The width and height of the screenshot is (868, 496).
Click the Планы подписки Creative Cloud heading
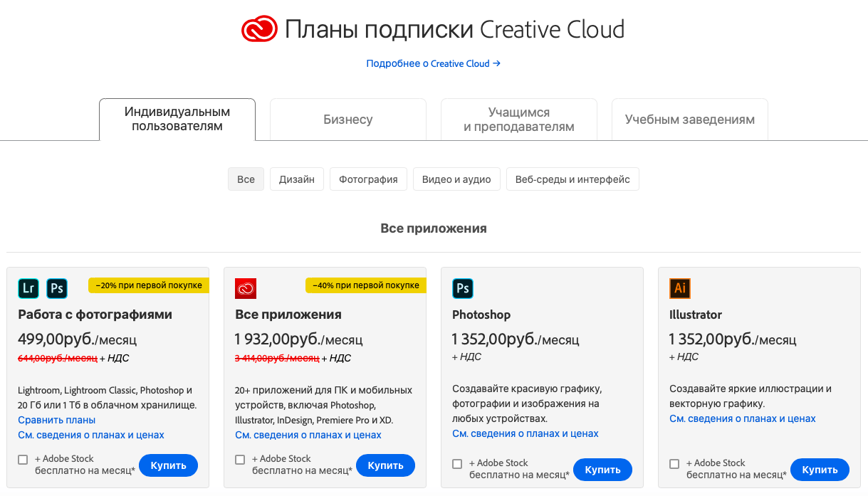454,30
